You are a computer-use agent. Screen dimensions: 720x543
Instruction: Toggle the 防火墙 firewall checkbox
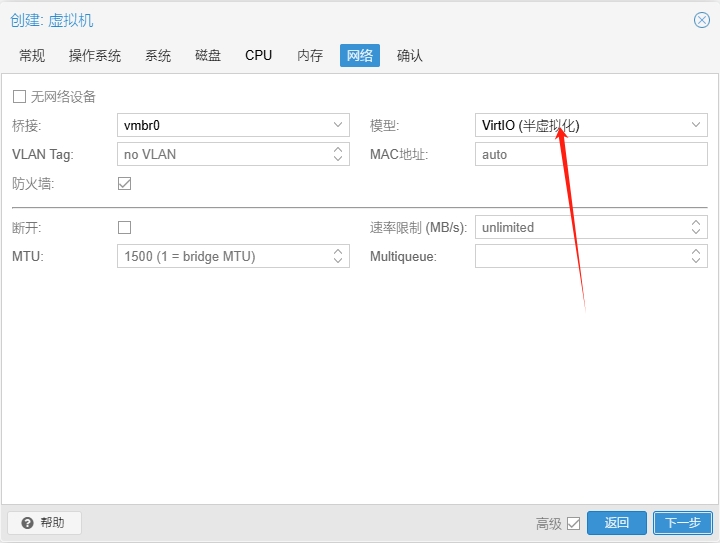pyautogui.click(x=125, y=183)
